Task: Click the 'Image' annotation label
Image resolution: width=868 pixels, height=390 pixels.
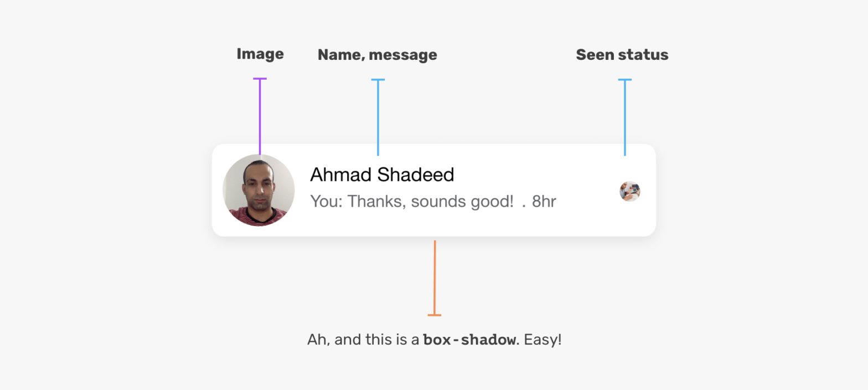Action: tap(260, 54)
